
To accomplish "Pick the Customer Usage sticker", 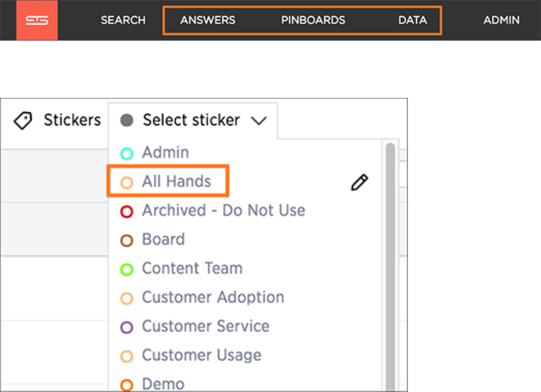I will click(201, 355).
